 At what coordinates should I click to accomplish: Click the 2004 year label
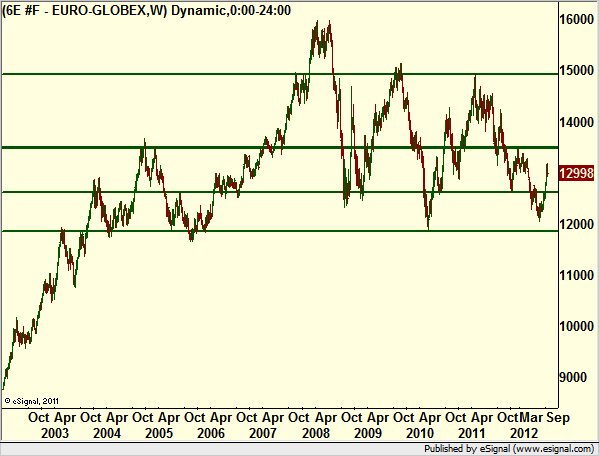107,433
